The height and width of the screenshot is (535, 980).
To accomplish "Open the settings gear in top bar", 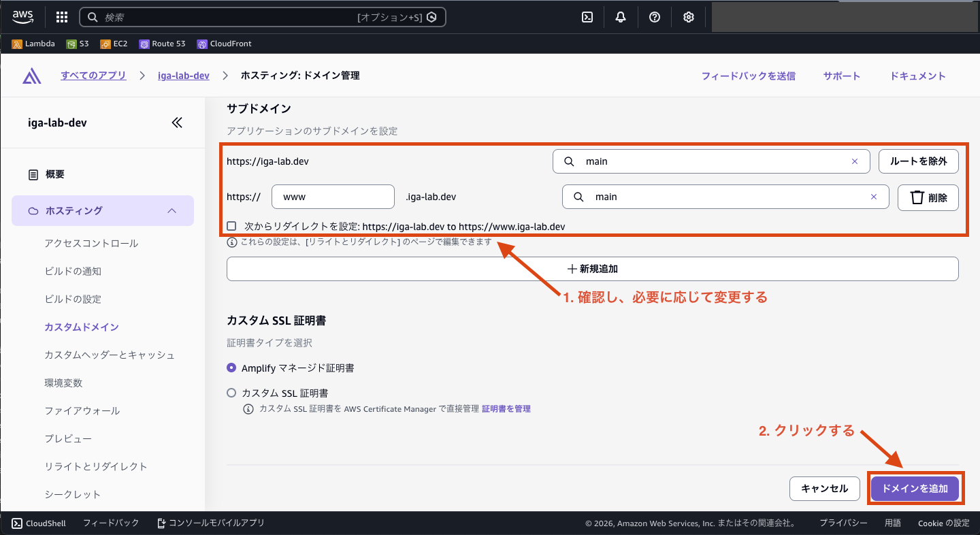I will [x=689, y=17].
